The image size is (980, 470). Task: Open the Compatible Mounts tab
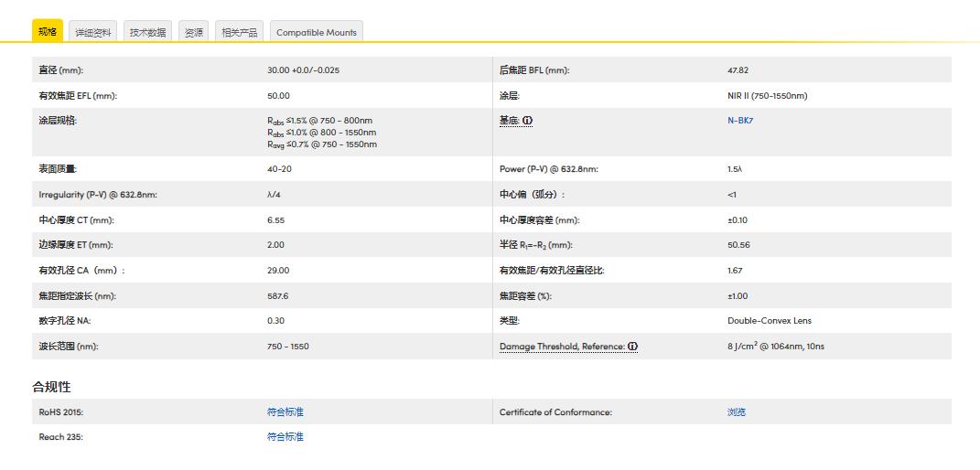[317, 32]
